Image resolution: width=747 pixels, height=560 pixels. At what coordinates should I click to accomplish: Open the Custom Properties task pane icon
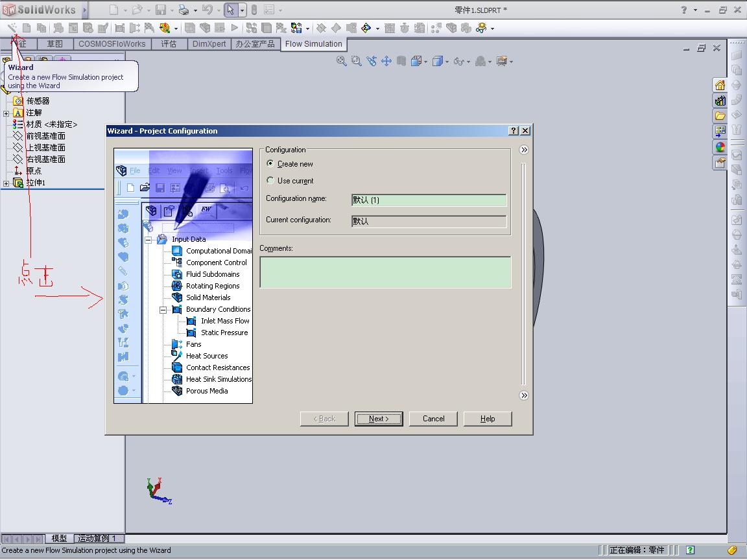tap(720, 163)
